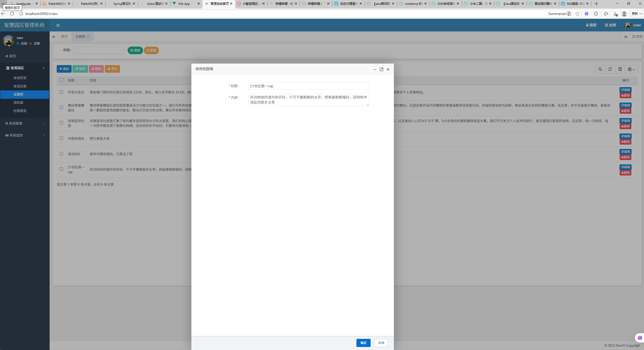Viewport: 644px width, 350px height.
Task: Check the select-all checkbox in table header
Action: (x=61, y=80)
